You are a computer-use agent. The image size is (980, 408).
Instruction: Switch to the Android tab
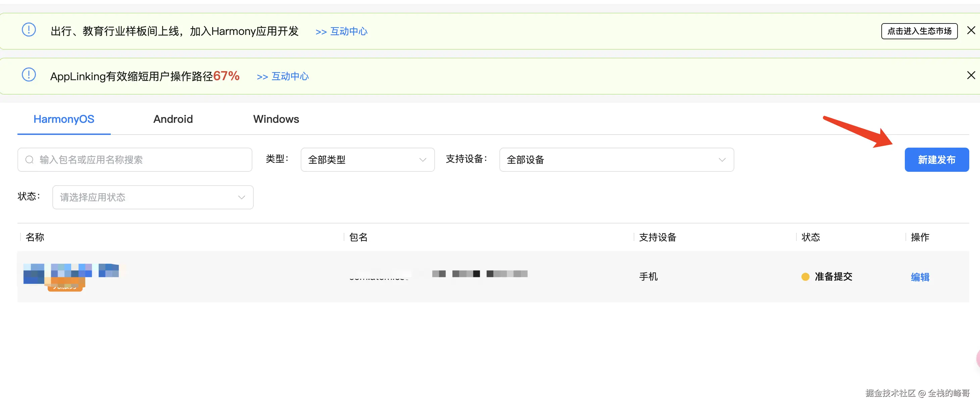coord(173,119)
